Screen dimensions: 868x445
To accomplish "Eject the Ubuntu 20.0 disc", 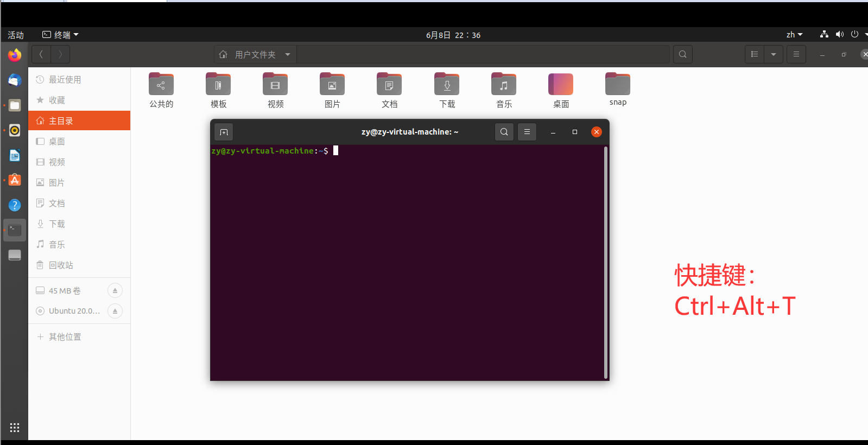I will point(115,311).
